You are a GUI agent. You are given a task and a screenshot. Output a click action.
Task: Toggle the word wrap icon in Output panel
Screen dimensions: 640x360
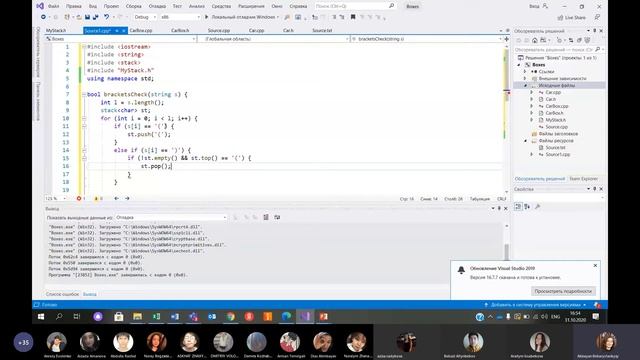[277, 217]
